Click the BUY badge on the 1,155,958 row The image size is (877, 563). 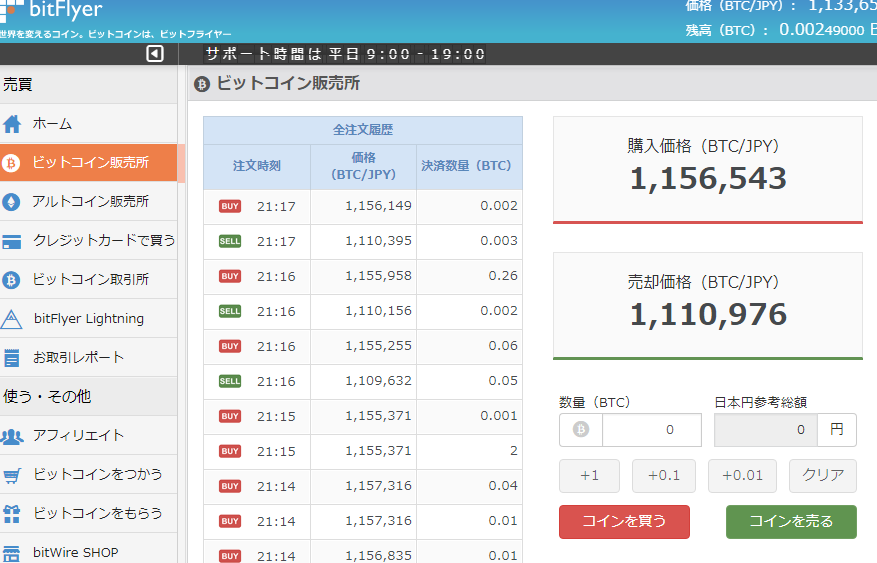[x=230, y=276]
